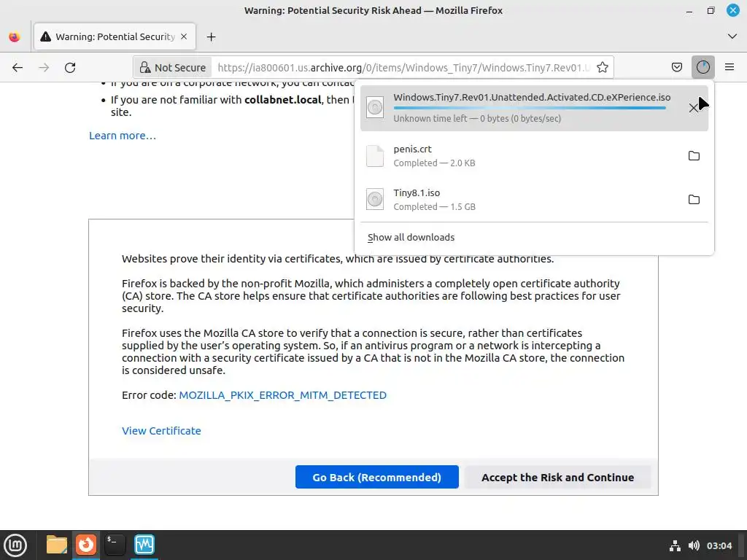The height and width of the screenshot is (560, 747).
Task: Click the download progress bar
Action: tap(530, 108)
